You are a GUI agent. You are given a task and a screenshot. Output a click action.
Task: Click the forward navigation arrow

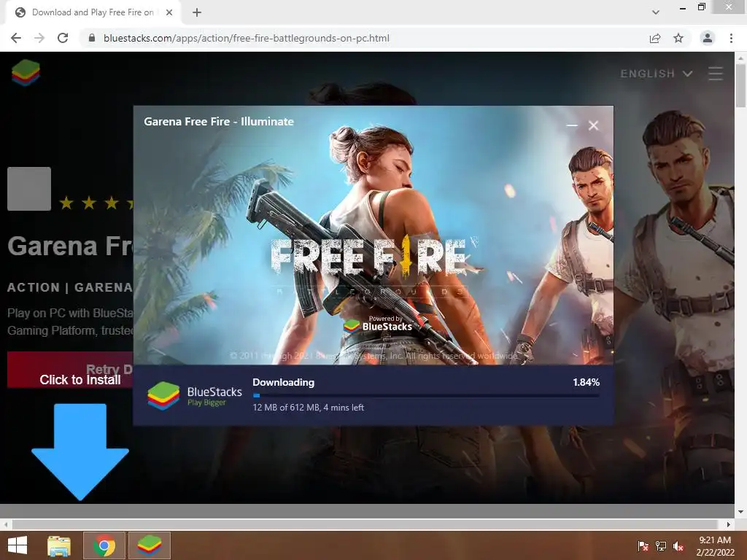[x=39, y=38]
